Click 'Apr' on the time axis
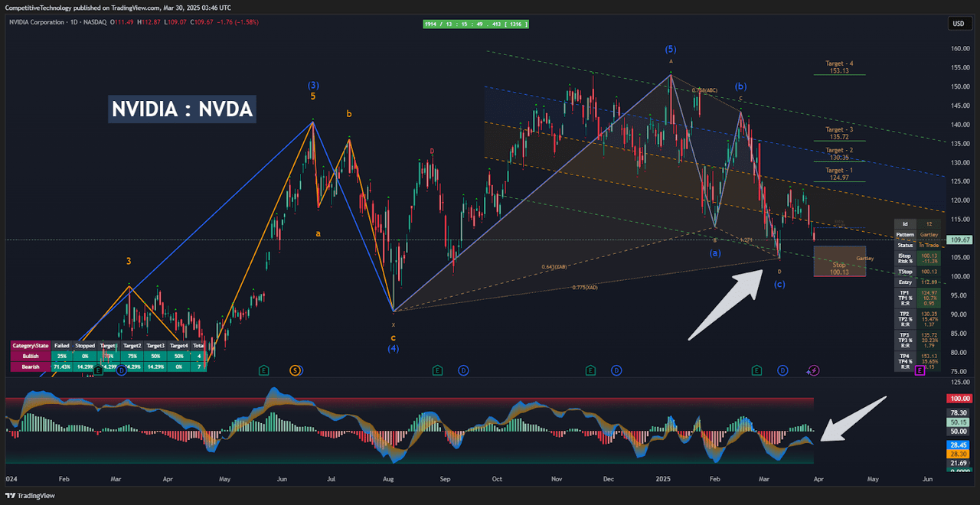Viewport: 980px width, 505px height. coord(818,478)
